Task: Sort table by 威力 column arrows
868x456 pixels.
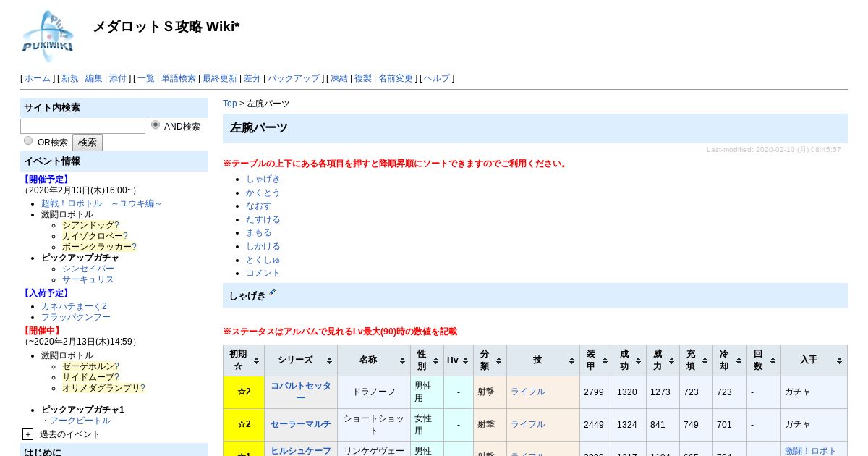Action: (x=672, y=360)
